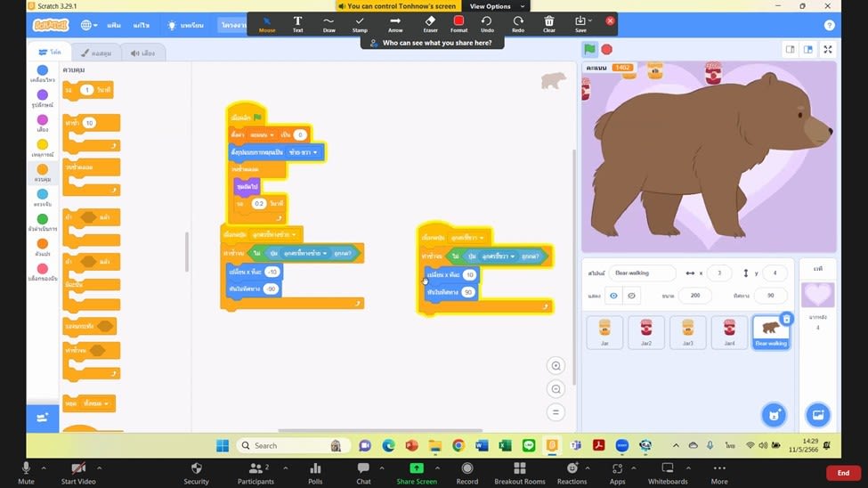
Task: Open Scratch help question mark
Action: point(829,25)
